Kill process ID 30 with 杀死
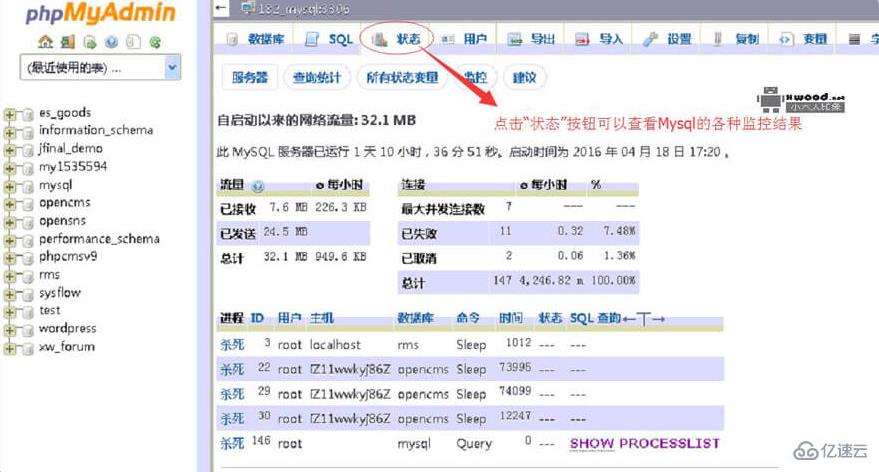Viewport: 879px width, 472px height. [232, 419]
